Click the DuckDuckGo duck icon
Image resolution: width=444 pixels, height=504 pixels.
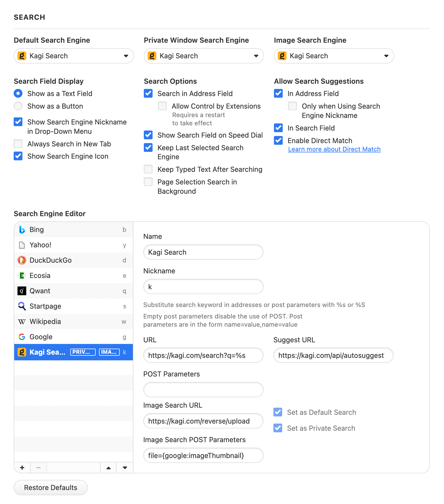point(22,260)
